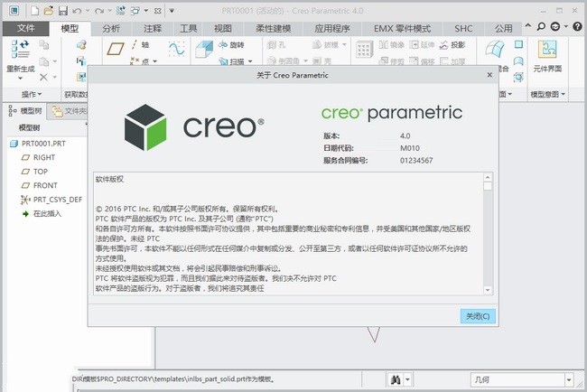The image size is (587, 392).
Task: Click the large 重新生成 icon
Action: coord(20,50)
